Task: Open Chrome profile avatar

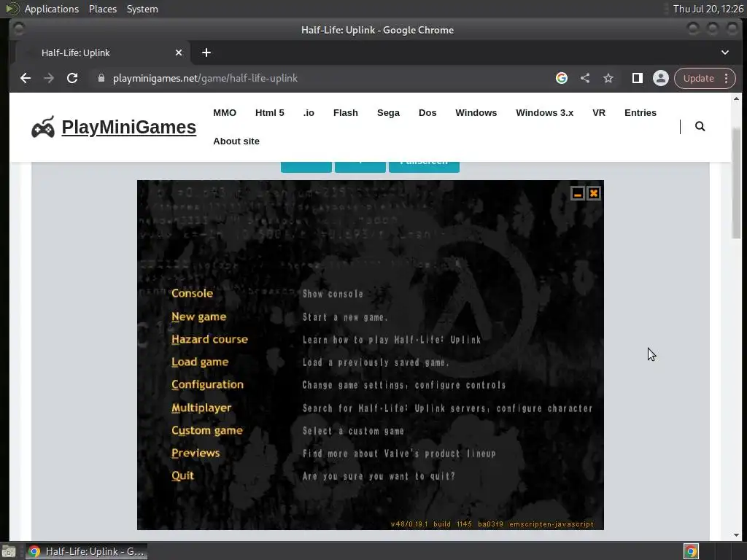Action: 661,78
